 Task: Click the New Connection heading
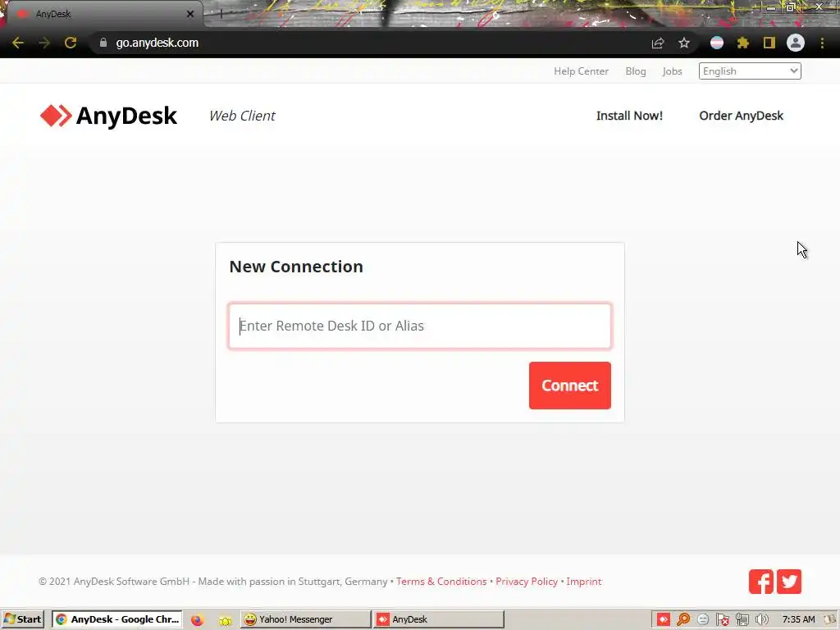coord(296,267)
